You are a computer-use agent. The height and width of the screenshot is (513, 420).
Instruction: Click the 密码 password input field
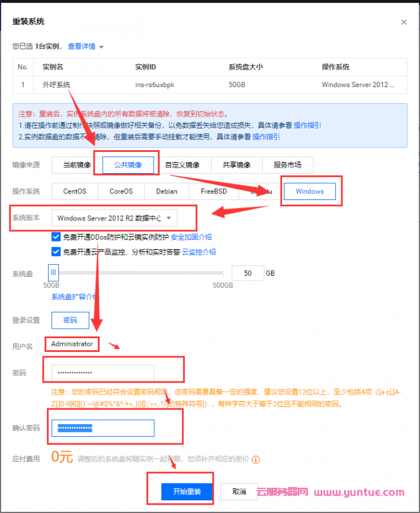[103, 373]
